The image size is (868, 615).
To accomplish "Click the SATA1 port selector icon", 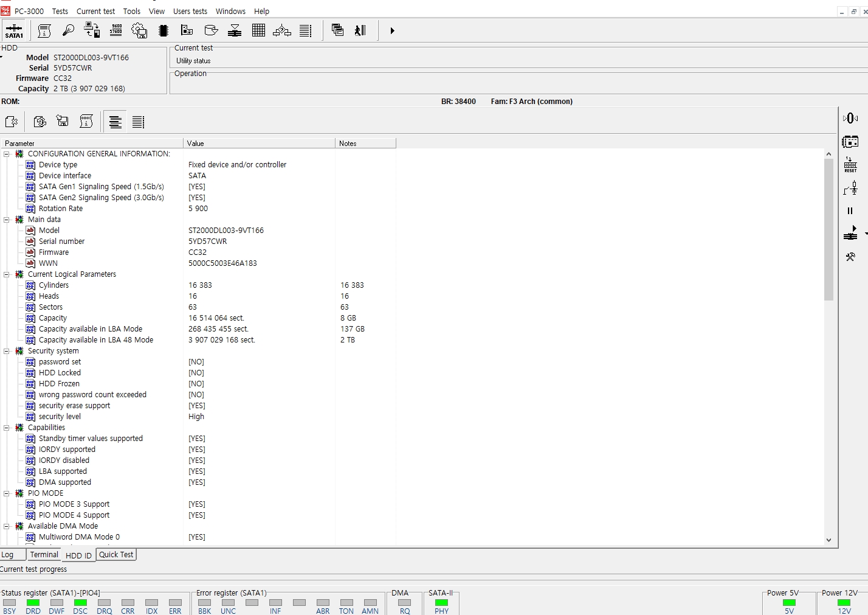I will tap(14, 31).
